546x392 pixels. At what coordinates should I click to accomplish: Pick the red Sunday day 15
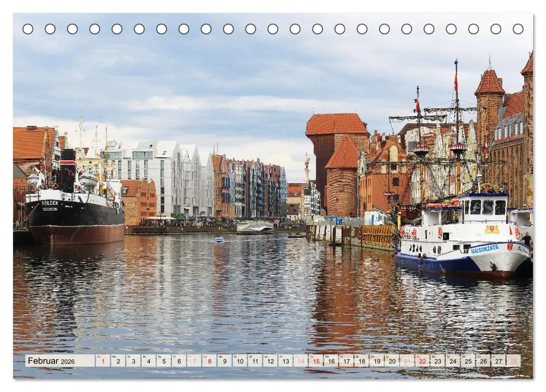tap(315, 361)
